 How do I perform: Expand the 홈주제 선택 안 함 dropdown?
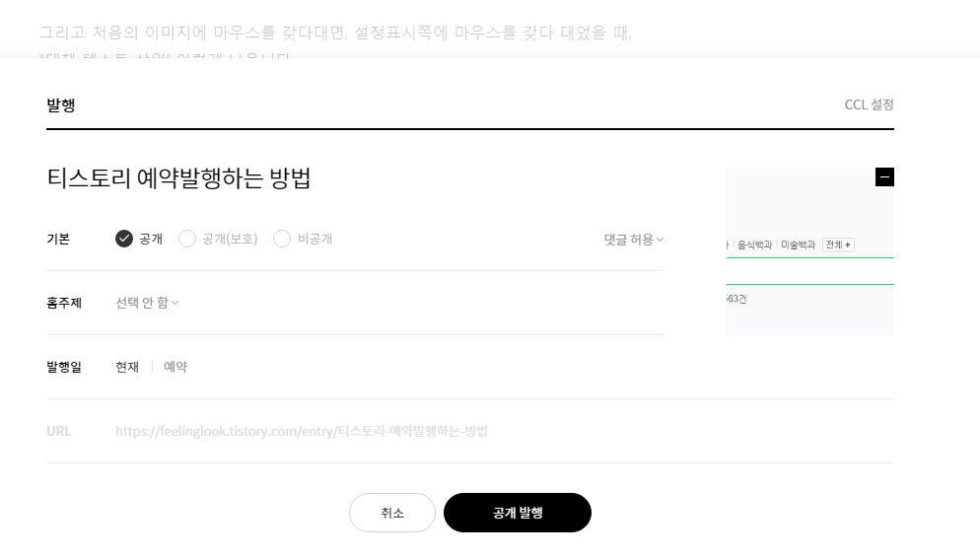point(147,303)
